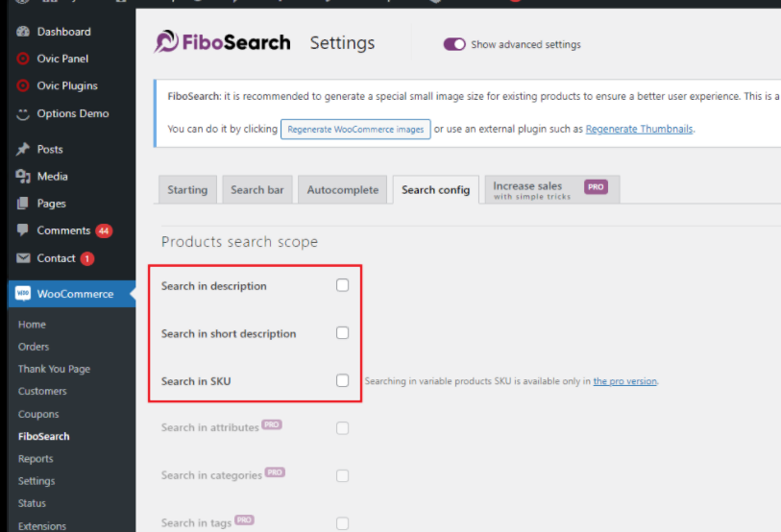Switch to the Starting tab
Image resolution: width=781 pixels, height=532 pixels.
[x=187, y=190]
